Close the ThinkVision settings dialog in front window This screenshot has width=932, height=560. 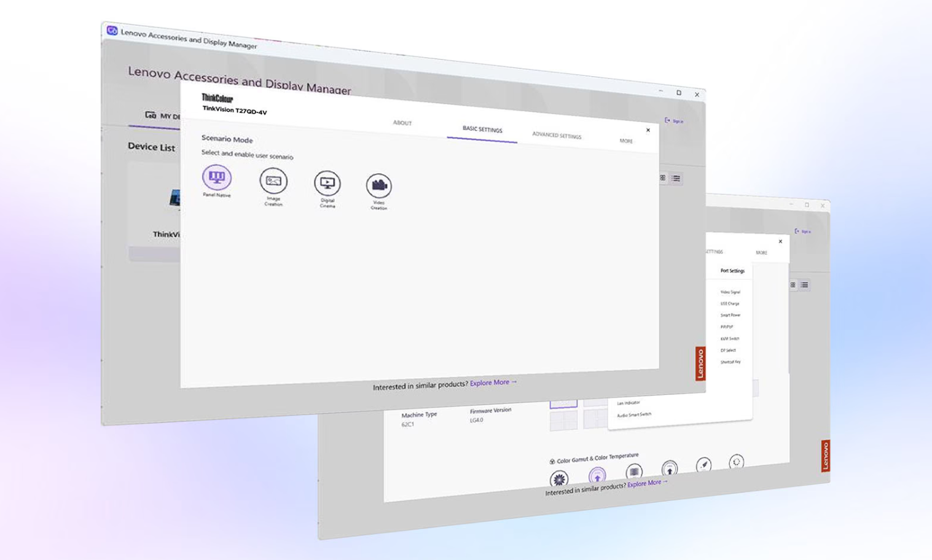tap(648, 130)
